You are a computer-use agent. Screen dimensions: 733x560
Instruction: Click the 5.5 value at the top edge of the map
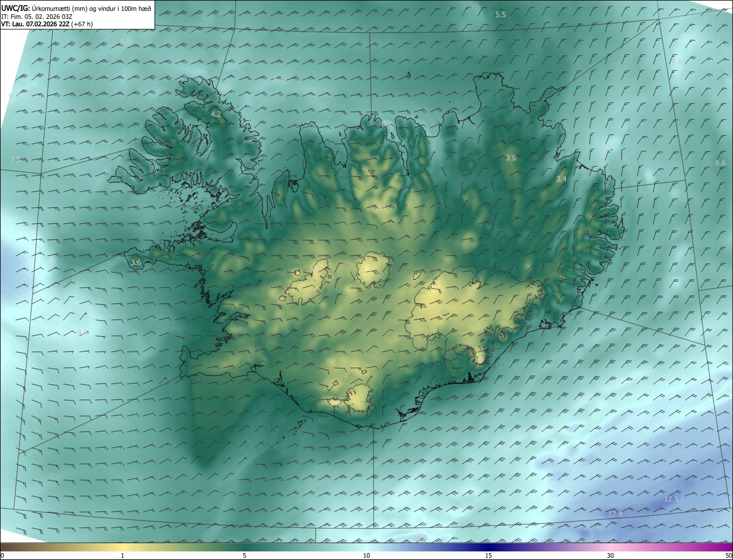(501, 14)
